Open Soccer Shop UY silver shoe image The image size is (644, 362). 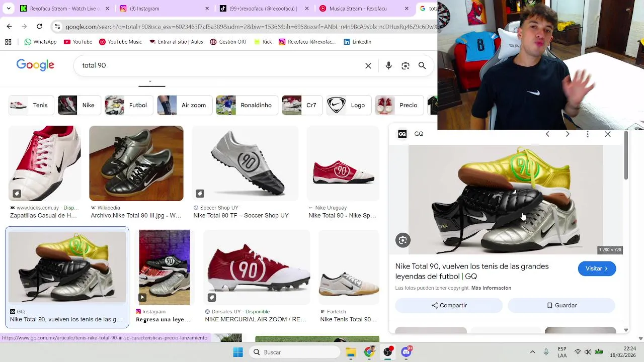coord(245,163)
